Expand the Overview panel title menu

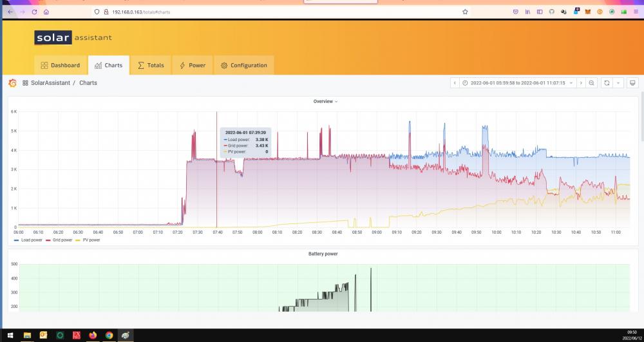click(x=325, y=101)
